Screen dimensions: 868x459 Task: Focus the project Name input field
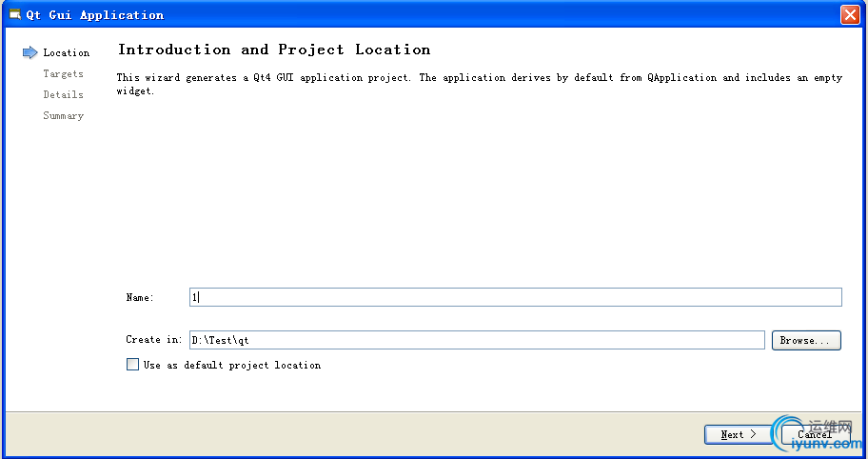tap(516, 297)
